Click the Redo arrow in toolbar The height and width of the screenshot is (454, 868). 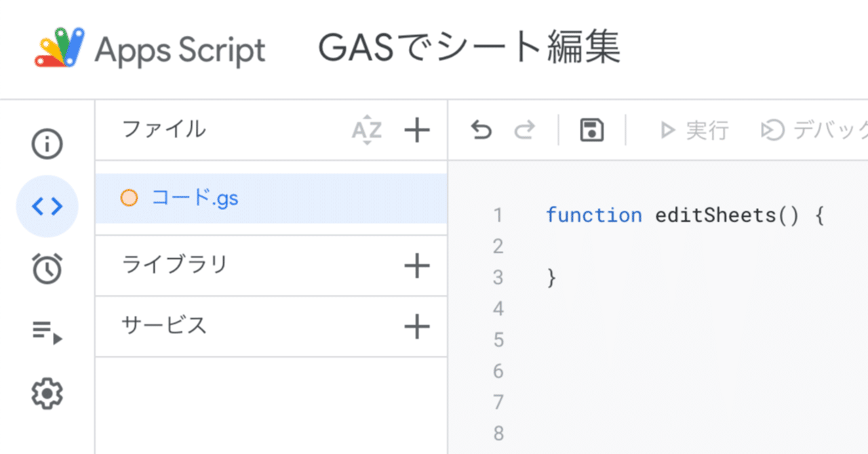click(x=524, y=130)
